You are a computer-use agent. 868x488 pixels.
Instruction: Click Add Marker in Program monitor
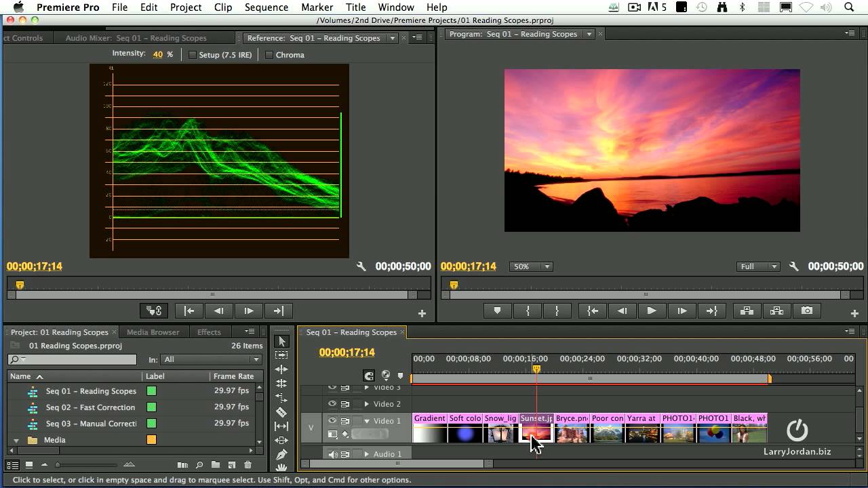tap(497, 310)
